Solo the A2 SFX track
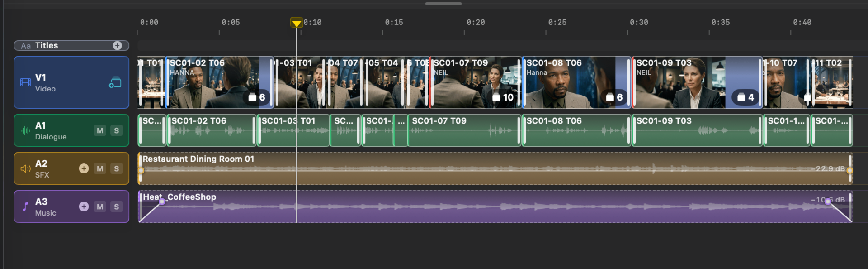This screenshot has height=269, width=868. 116,168
